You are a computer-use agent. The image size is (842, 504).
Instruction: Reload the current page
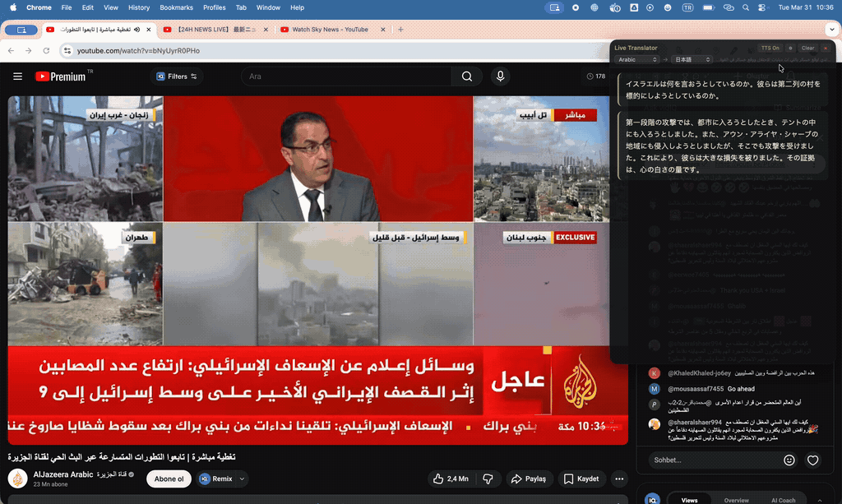coord(46,50)
